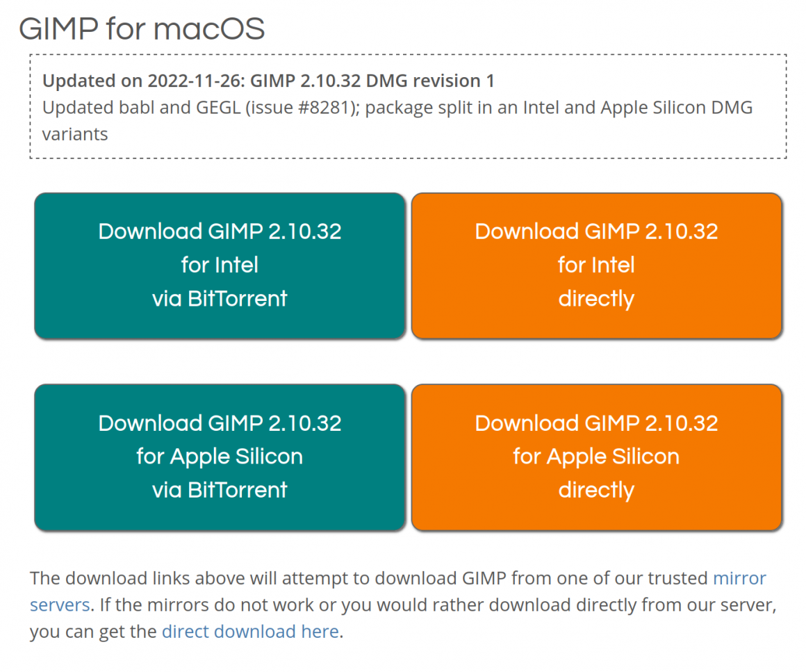Download GIMP 2.10.32 for Apple Silicon directly
This screenshot has height=672, width=806.
pyautogui.click(x=596, y=457)
